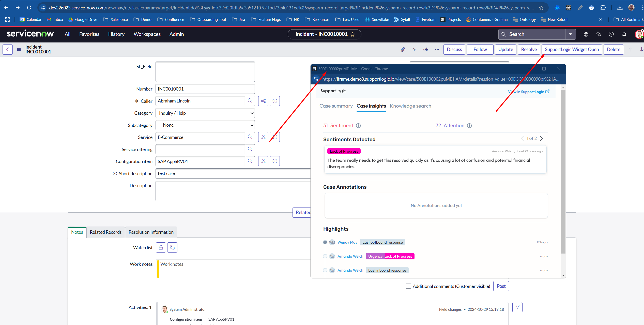This screenshot has width=644, height=325.
Task: Open the Resolution Information tab
Action: click(151, 232)
